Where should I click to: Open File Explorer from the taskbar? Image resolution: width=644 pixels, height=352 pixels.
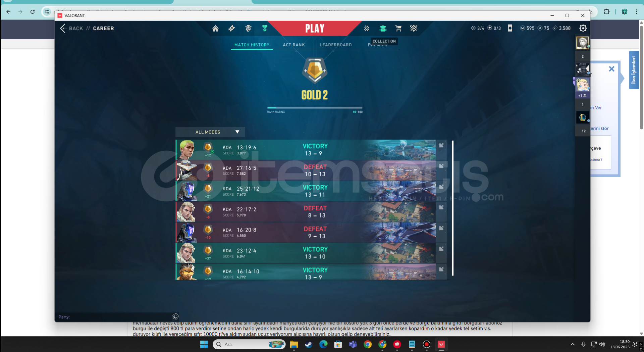coord(294,344)
